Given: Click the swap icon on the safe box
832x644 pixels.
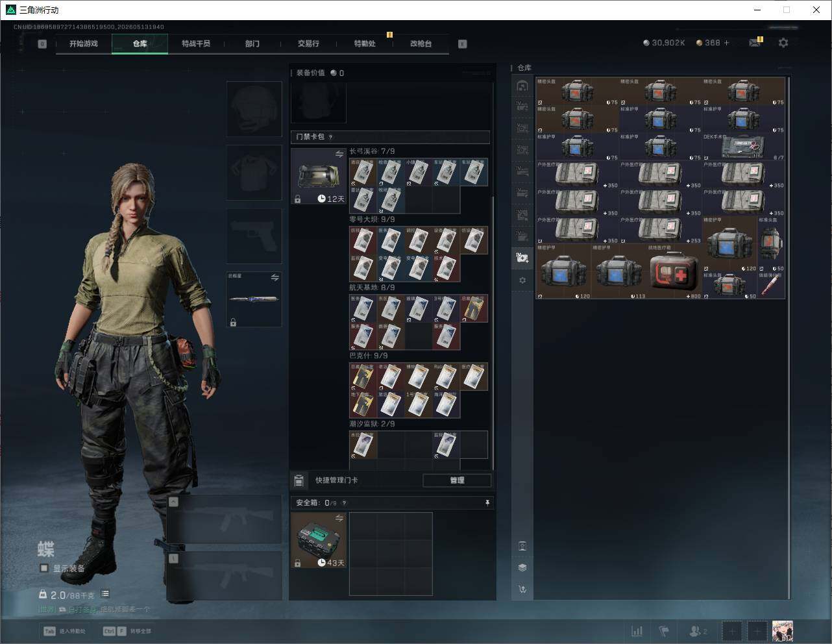Looking at the screenshot, I should (x=339, y=517).
